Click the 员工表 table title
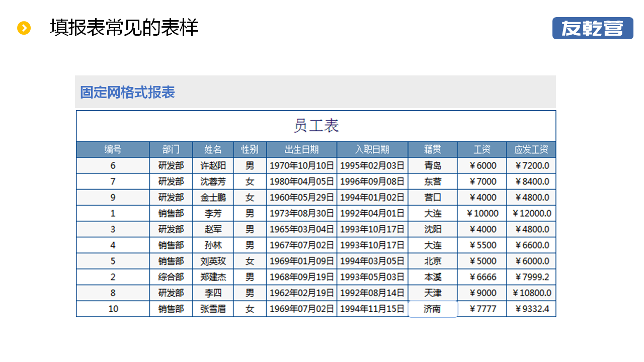 coord(316,126)
